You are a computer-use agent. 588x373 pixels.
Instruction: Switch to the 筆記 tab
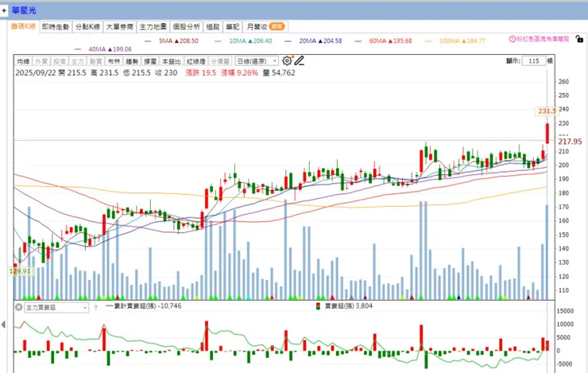click(x=233, y=27)
